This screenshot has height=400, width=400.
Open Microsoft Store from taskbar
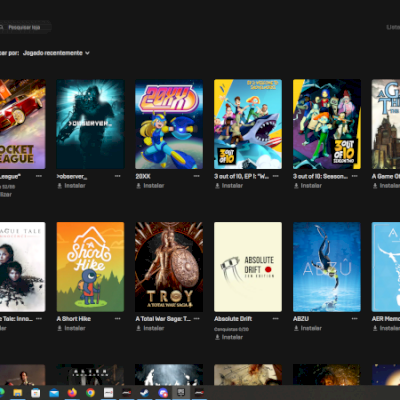pyautogui.click(x=36, y=393)
